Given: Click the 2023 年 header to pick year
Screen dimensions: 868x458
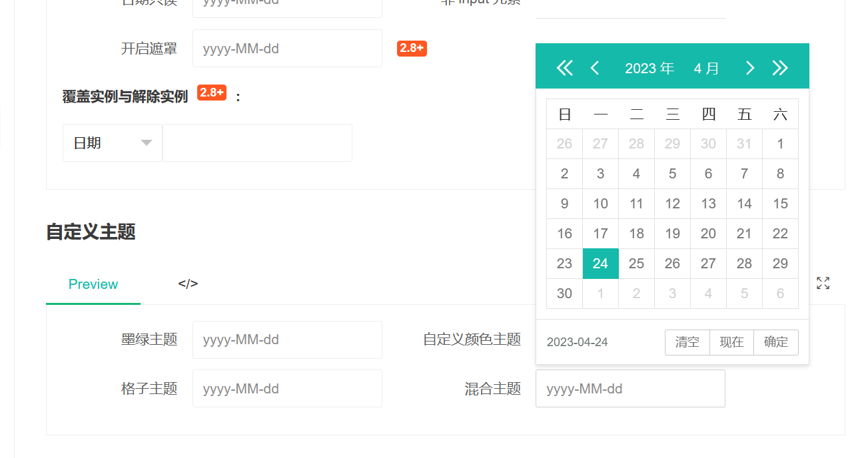Looking at the screenshot, I should [650, 67].
